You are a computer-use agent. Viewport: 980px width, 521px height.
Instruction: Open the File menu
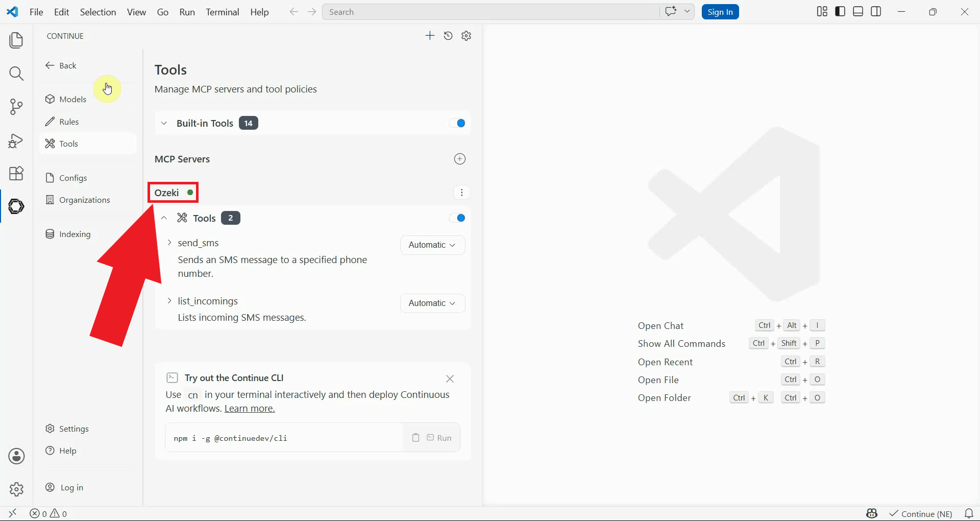pos(36,12)
